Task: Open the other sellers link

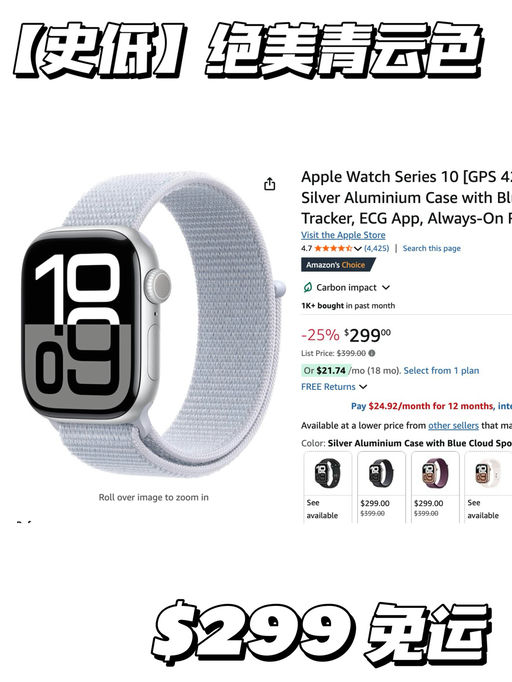Action: click(x=453, y=425)
